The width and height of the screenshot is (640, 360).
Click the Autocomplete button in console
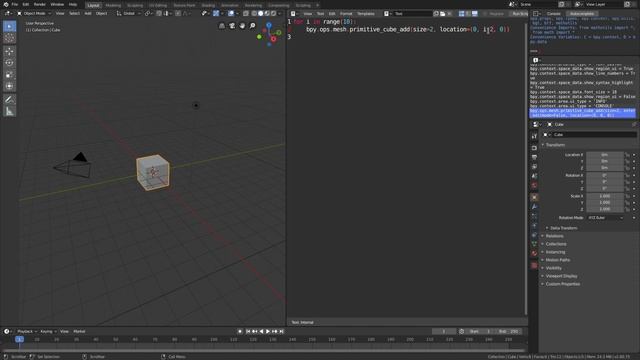[582, 13]
